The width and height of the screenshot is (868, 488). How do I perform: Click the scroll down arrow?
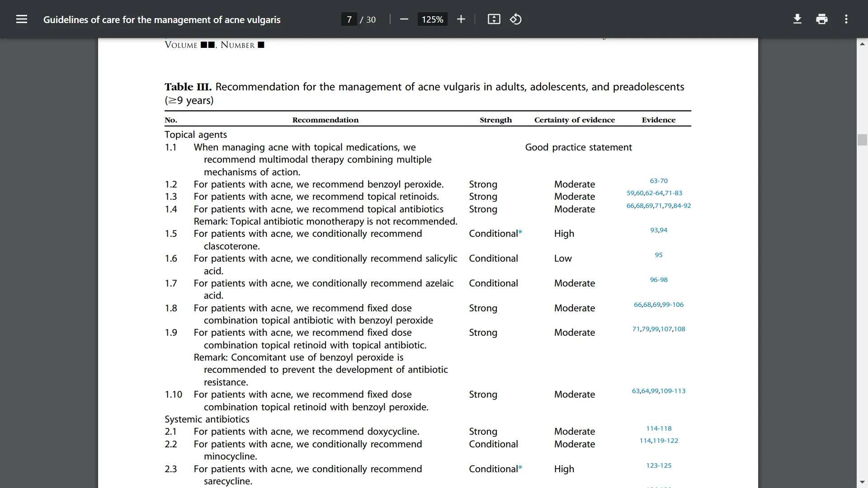pos(862,482)
